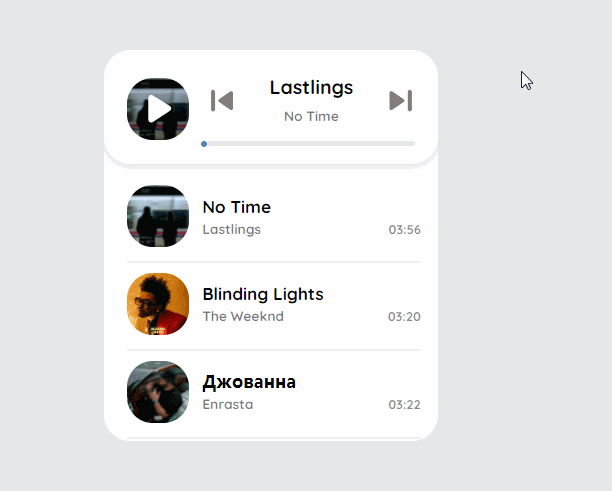612x491 pixels.
Task: Click the Lastlings artist name in list
Action: coord(231,229)
